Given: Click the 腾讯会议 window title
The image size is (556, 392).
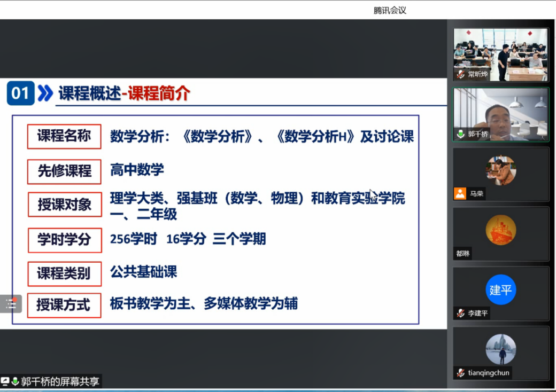Looking at the screenshot, I should click(x=390, y=10).
